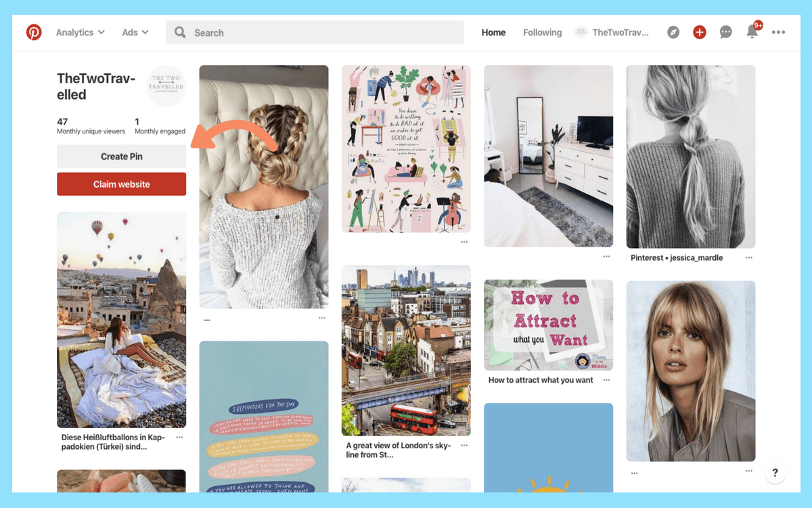Open options dots for 'How to attract' pin

(606, 380)
